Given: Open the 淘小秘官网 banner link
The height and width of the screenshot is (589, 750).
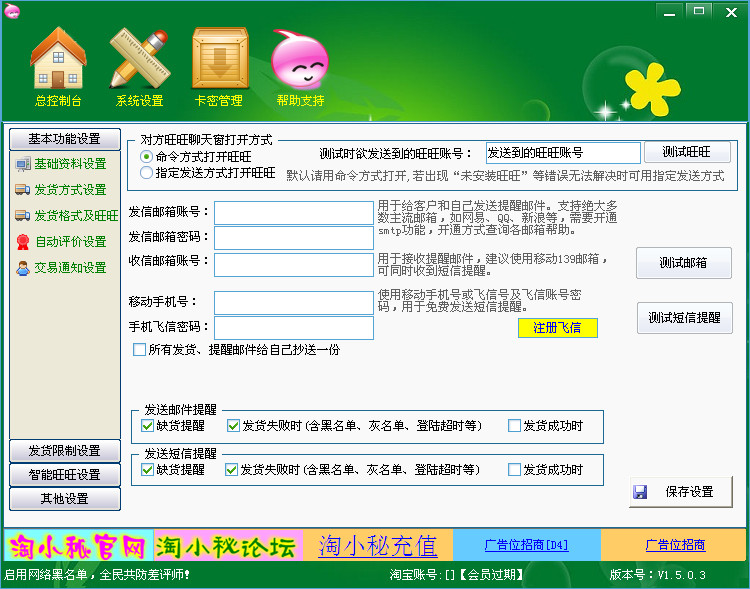Looking at the screenshot, I should click(x=78, y=545).
